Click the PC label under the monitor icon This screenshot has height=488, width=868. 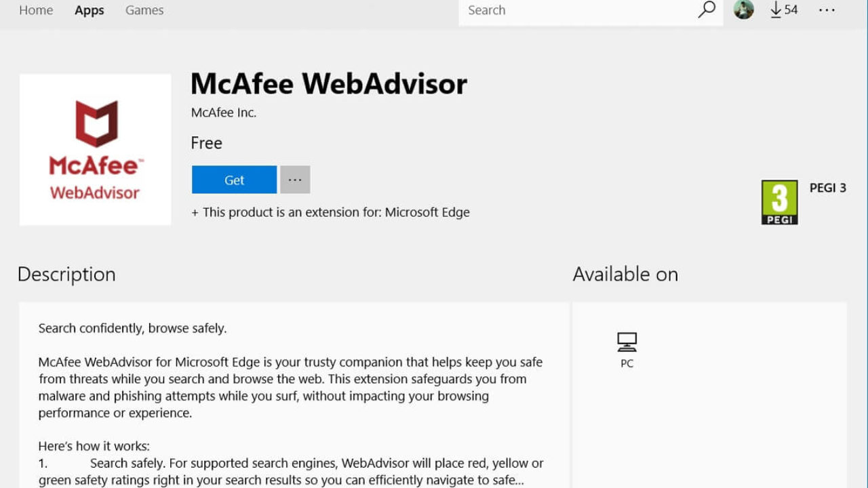click(627, 363)
